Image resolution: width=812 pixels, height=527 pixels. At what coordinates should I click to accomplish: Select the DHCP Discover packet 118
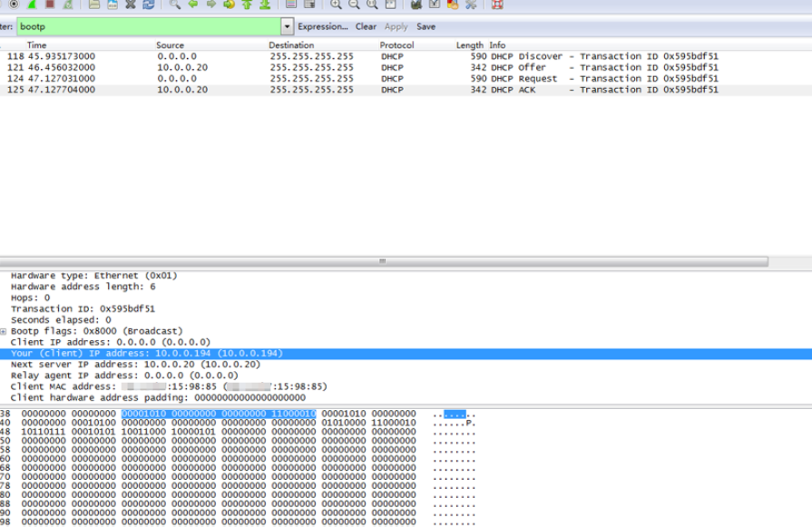(406, 56)
